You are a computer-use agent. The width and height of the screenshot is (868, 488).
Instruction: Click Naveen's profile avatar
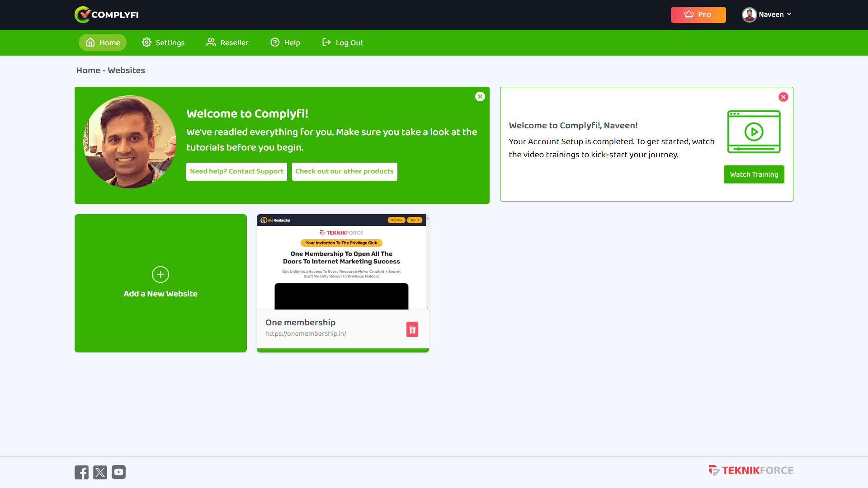pyautogui.click(x=749, y=14)
